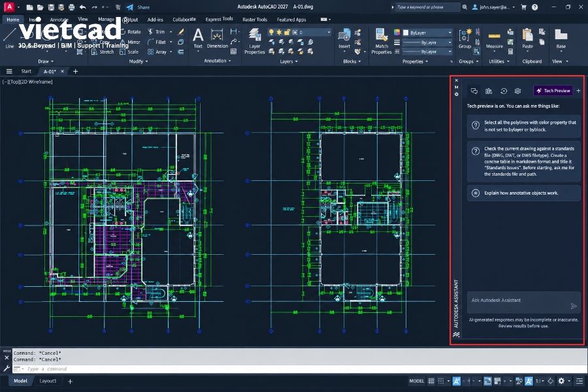Toggle the lineweight display status icon
Screen dimensions: 588x392
click(498, 381)
